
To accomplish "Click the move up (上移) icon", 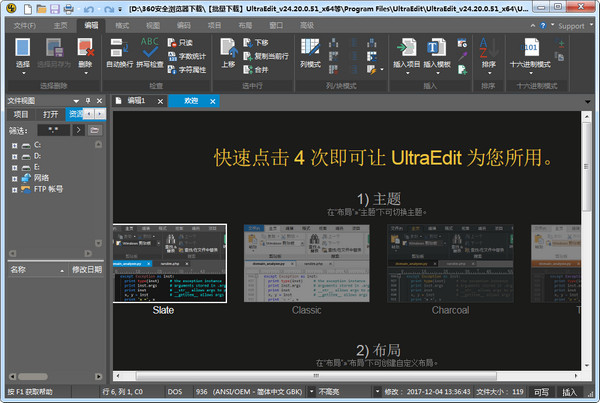I will [227, 50].
